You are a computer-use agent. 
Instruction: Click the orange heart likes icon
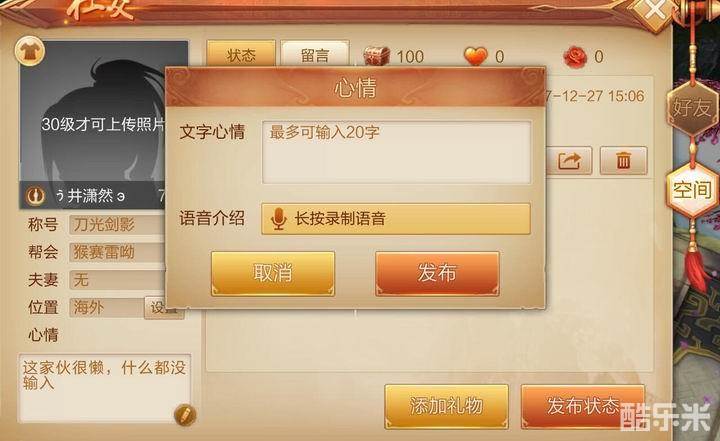click(x=475, y=57)
